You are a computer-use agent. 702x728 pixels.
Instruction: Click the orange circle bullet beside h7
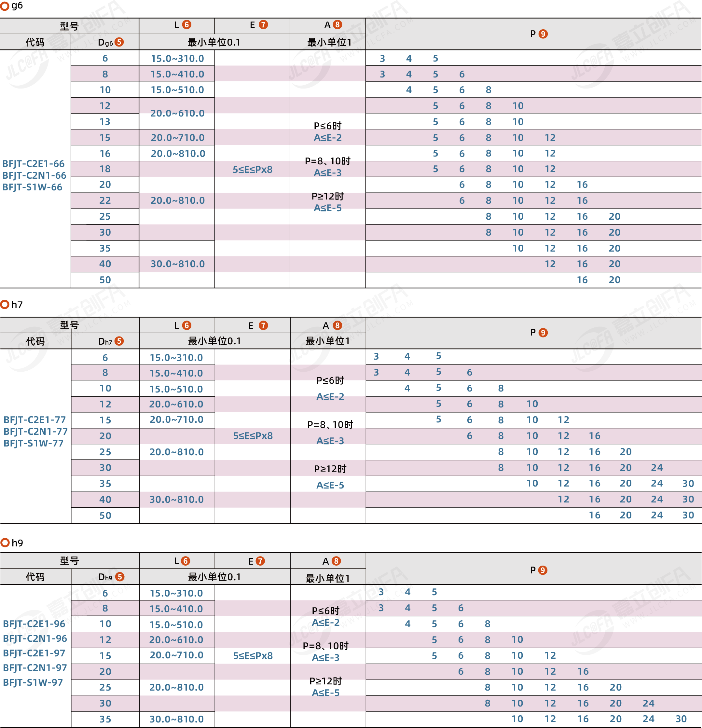(5, 305)
